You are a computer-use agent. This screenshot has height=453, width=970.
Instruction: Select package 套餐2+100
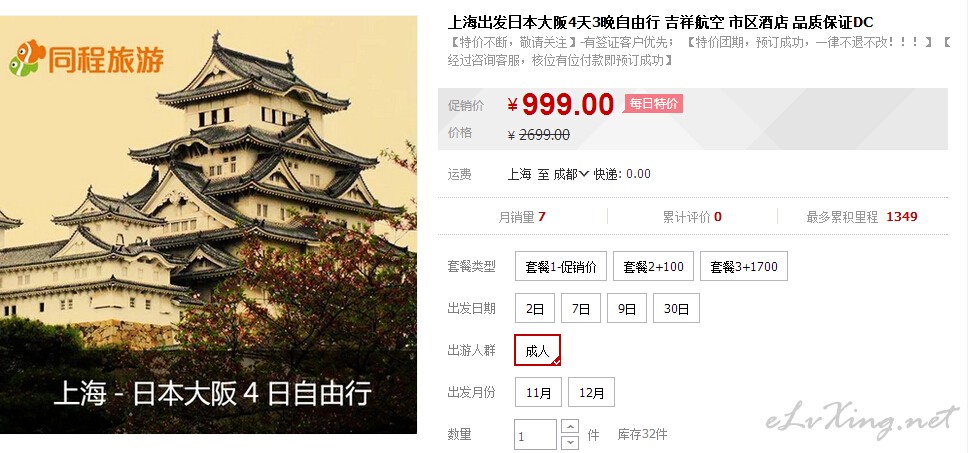(653, 266)
